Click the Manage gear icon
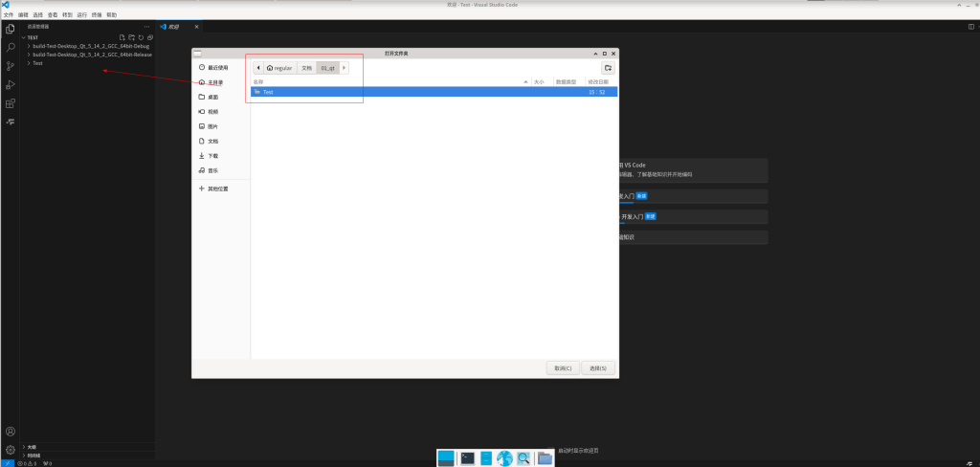The height and width of the screenshot is (467, 980). (x=11, y=449)
